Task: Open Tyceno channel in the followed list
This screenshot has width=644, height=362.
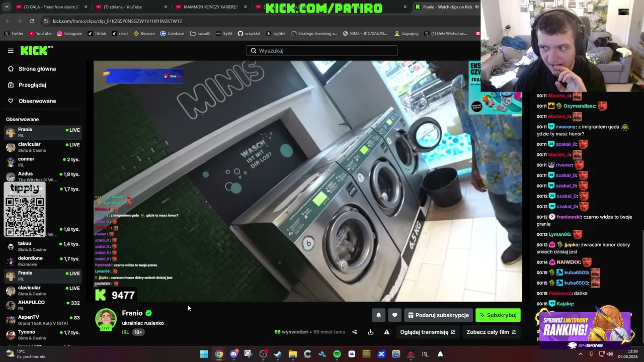Action: (43, 335)
